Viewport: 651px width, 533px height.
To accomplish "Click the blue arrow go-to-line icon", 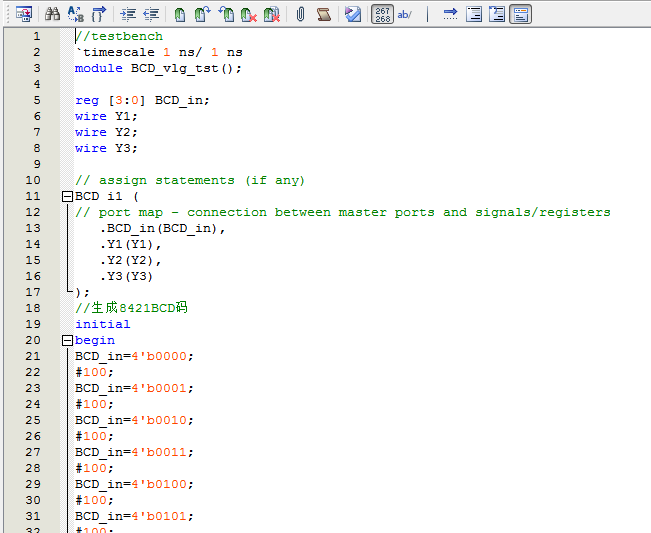I will pos(450,14).
